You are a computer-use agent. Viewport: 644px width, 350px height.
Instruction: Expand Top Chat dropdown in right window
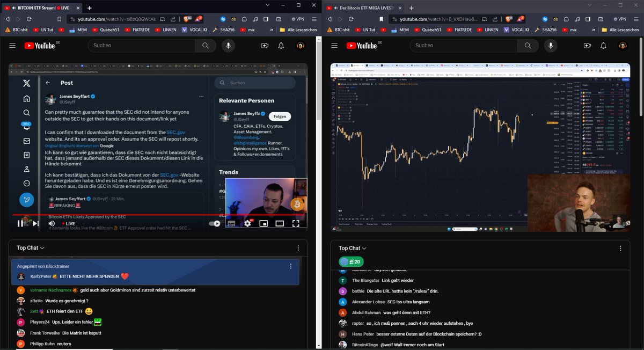(353, 248)
